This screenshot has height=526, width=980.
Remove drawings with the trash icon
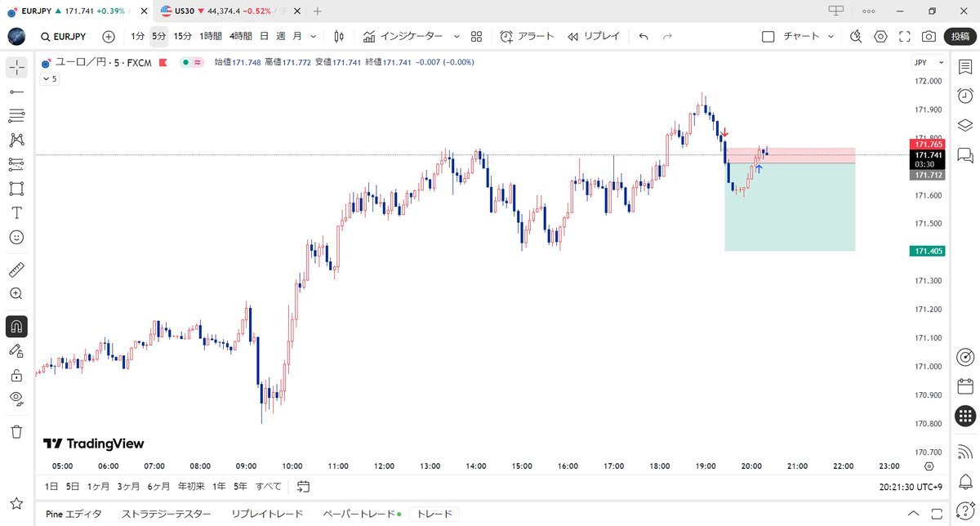tap(16, 431)
